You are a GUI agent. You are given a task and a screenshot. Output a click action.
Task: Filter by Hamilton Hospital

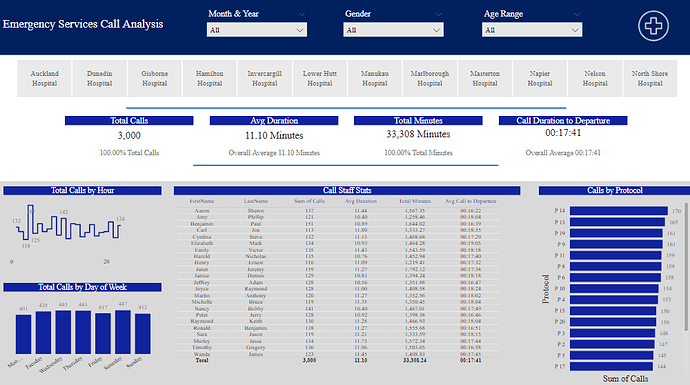pyautogui.click(x=209, y=78)
